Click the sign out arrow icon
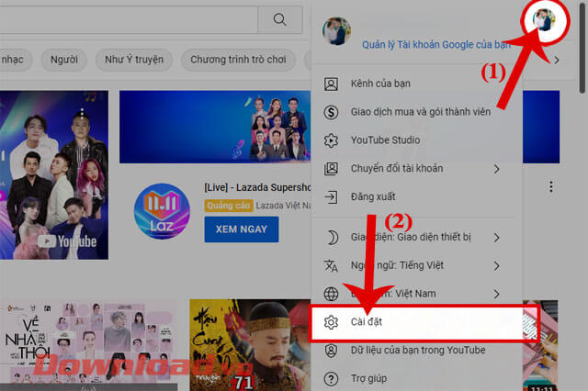Image resolution: width=588 pixels, height=391 pixels. pos(331,197)
